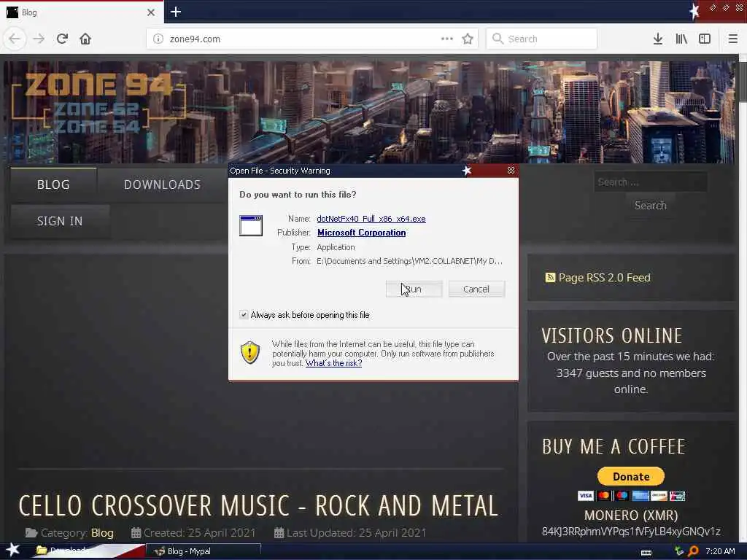Open Microsoft Corporation publisher link
Screen dimensions: 747x560
click(362, 233)
